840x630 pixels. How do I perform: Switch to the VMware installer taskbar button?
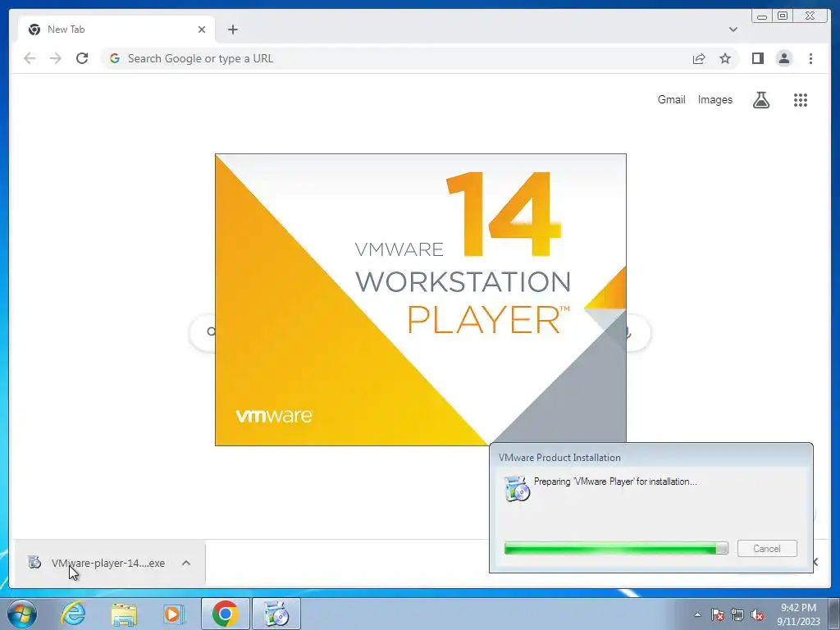(276, 614)
